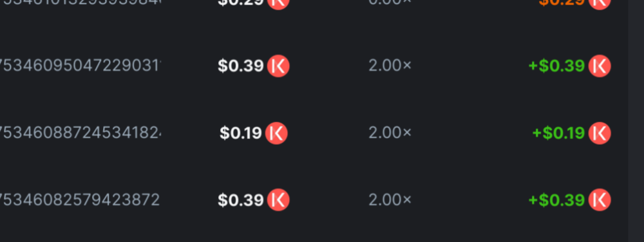Click the 2.00× multiplier in the $0.19 row
This screenshot has width=644, height=242.
point(390,133)
